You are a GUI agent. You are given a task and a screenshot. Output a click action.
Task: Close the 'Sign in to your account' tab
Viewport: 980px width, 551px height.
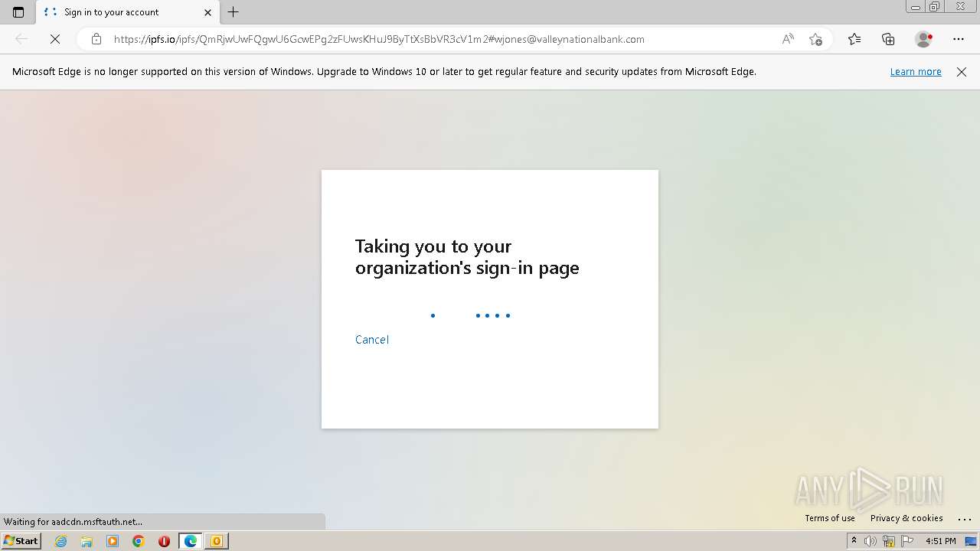[207, 12]
